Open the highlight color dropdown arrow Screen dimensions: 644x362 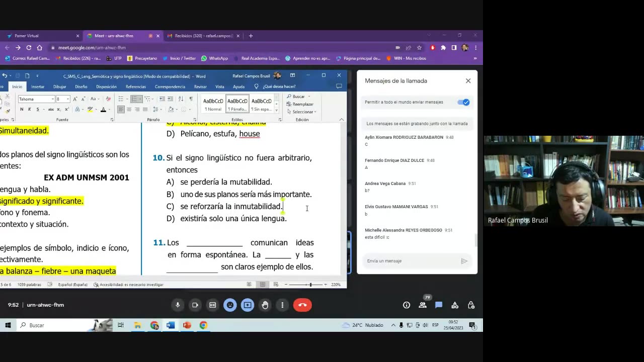[96, 109]
